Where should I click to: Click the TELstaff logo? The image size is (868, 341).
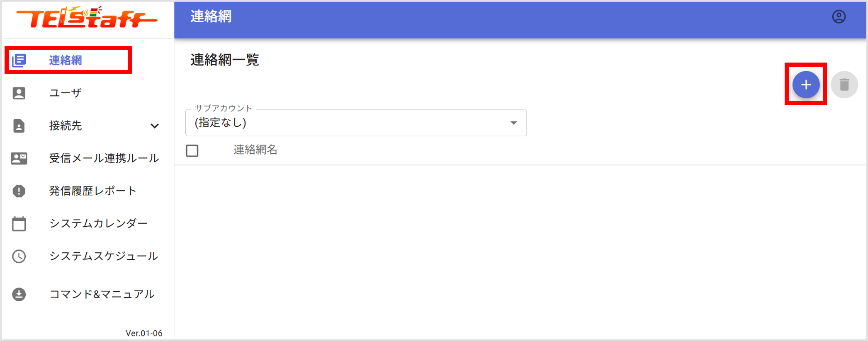point(87,19)
